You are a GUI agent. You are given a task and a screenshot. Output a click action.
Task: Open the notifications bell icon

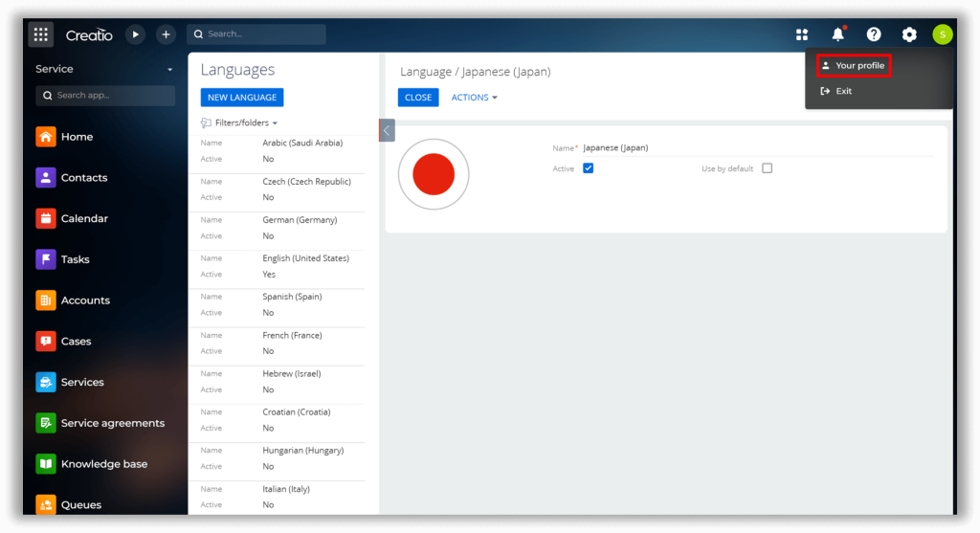[837, 34]
